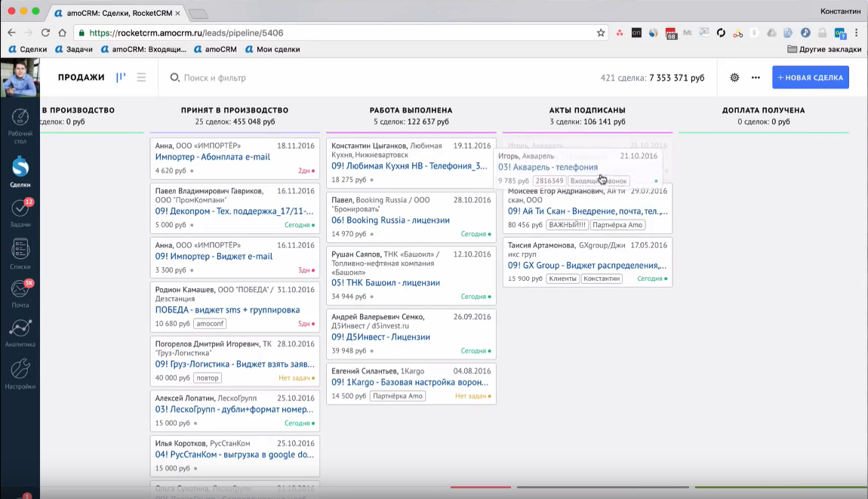
Task: Switch to list view of deals
Action: 141,78
